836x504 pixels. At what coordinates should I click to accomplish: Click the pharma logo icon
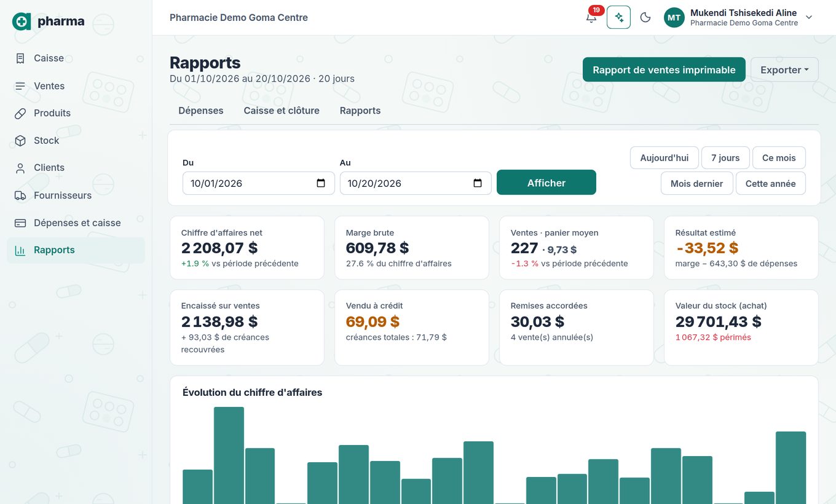coord(22,22)
